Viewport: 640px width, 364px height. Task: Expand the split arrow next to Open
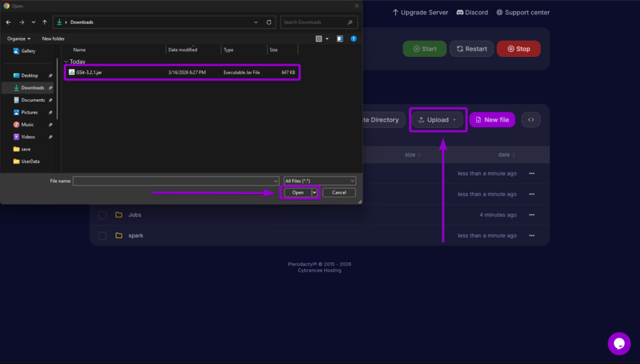(314, 192)
